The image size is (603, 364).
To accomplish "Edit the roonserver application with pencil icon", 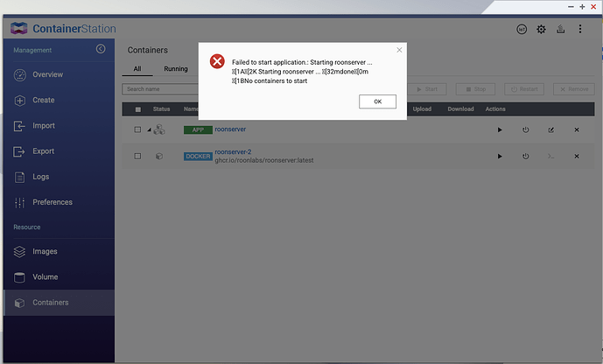I will click(x=551, y=129).
